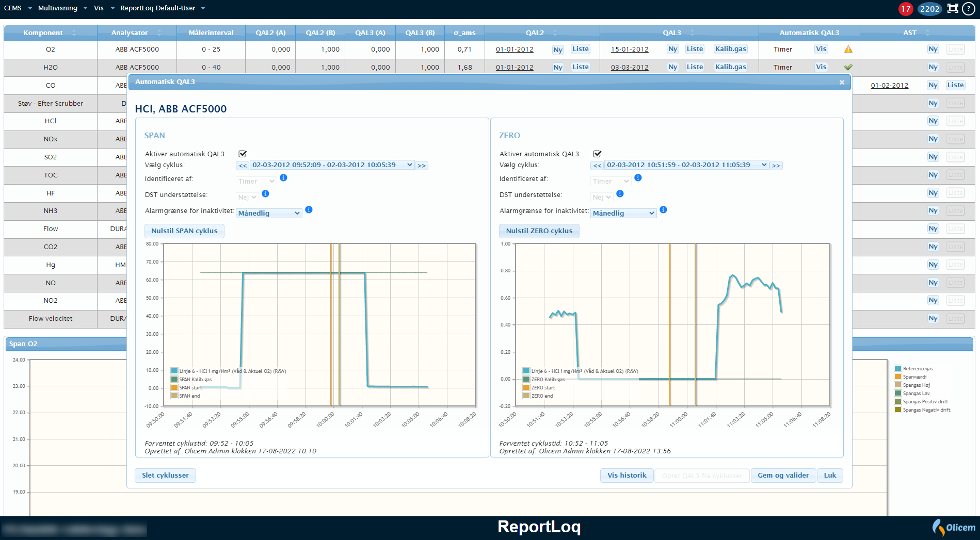Sort by QAL2 column arrows

click(x=555, y=32)
